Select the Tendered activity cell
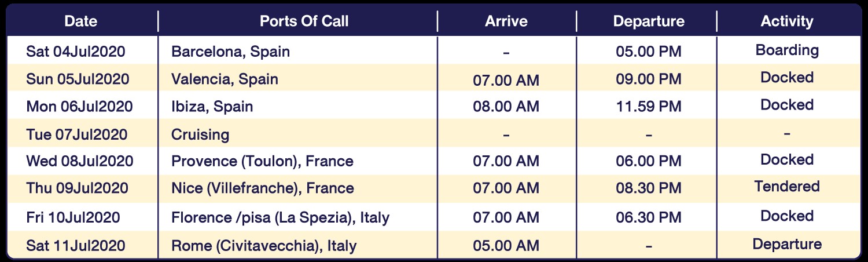 [787, 187]
